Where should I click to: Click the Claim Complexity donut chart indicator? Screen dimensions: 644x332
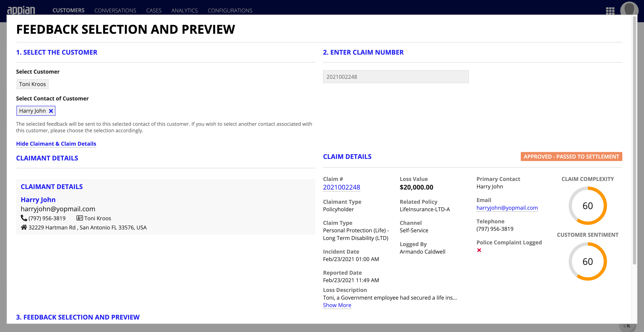click(588, 206)
